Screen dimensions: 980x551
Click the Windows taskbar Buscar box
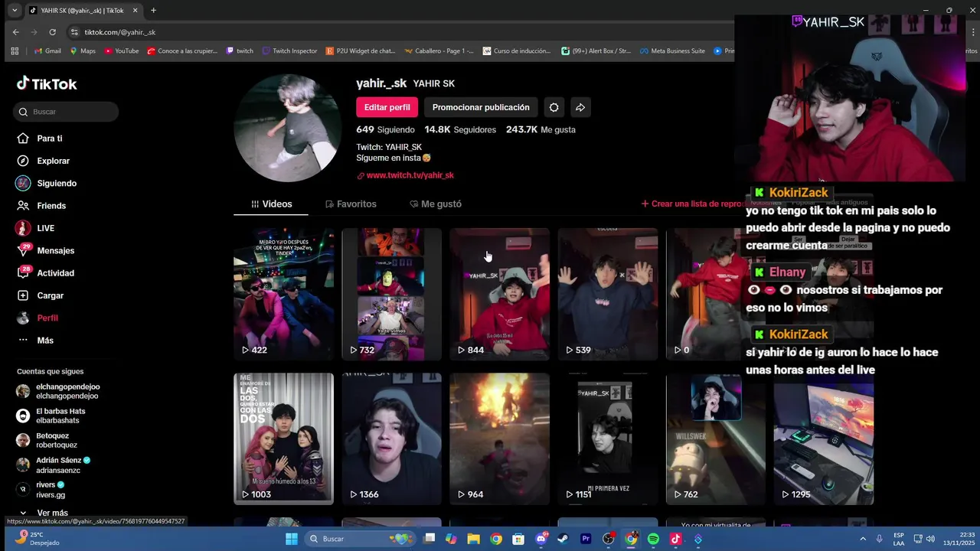point(360,539)
